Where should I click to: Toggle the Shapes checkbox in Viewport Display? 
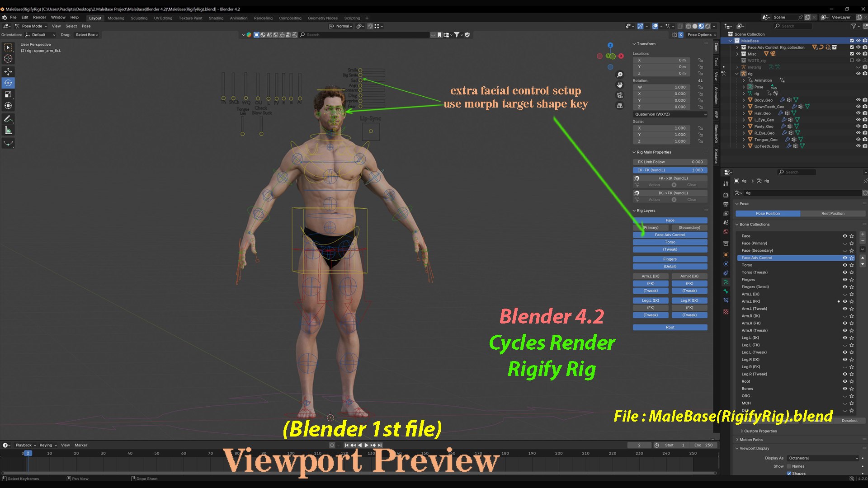point(789,473)
